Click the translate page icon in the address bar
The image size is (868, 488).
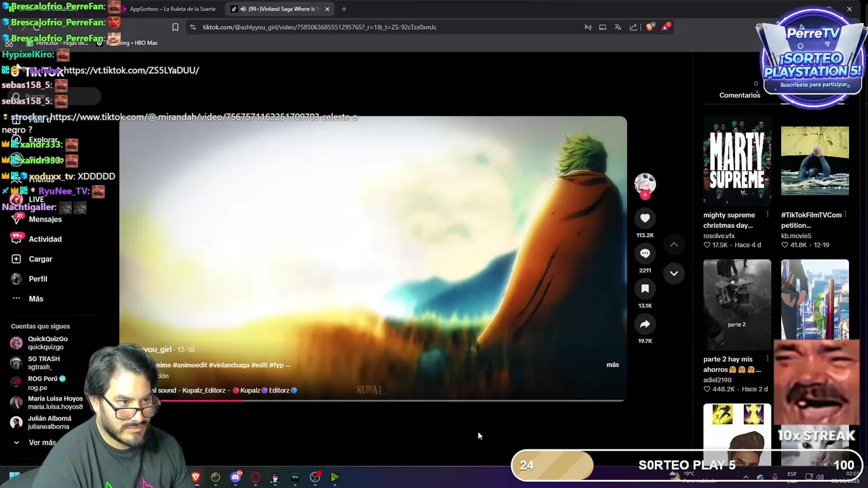click(x=618, y=27)
